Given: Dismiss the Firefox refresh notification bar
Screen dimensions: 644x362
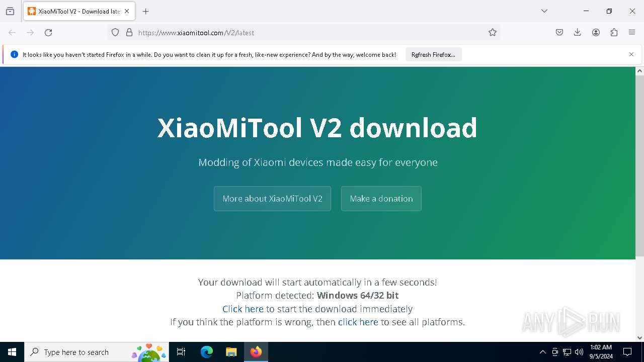Looking at the screenshot, I should (631, 54).
